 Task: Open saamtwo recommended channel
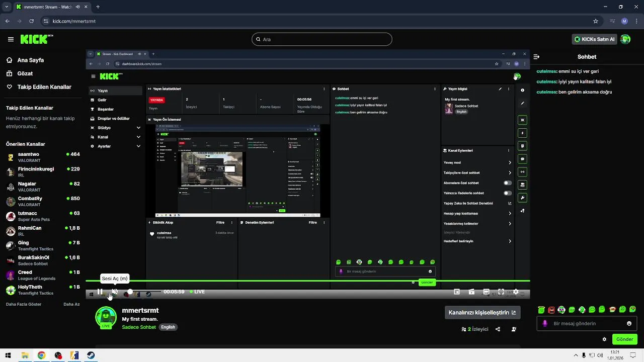(43, 157)
